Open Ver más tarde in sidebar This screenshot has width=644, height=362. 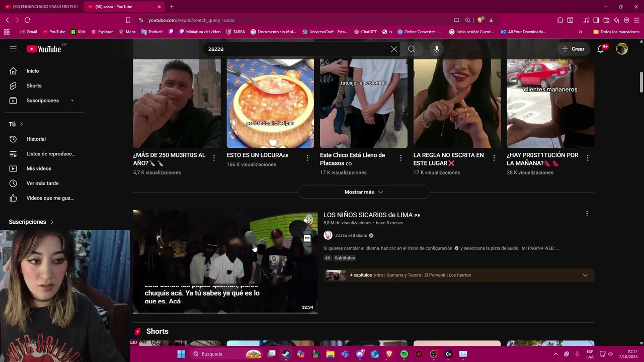(42, 184)
